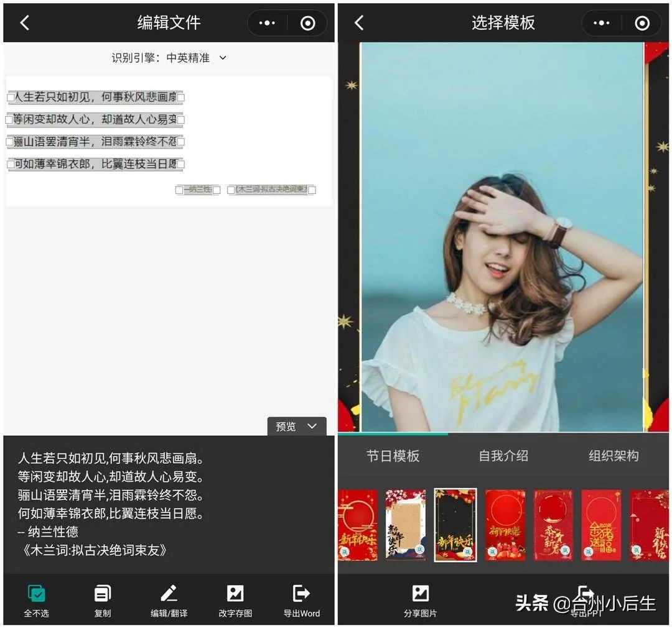Expand the 预览 preview panel
The width and height of the screenshot is (672, 628).
(297, 427)
